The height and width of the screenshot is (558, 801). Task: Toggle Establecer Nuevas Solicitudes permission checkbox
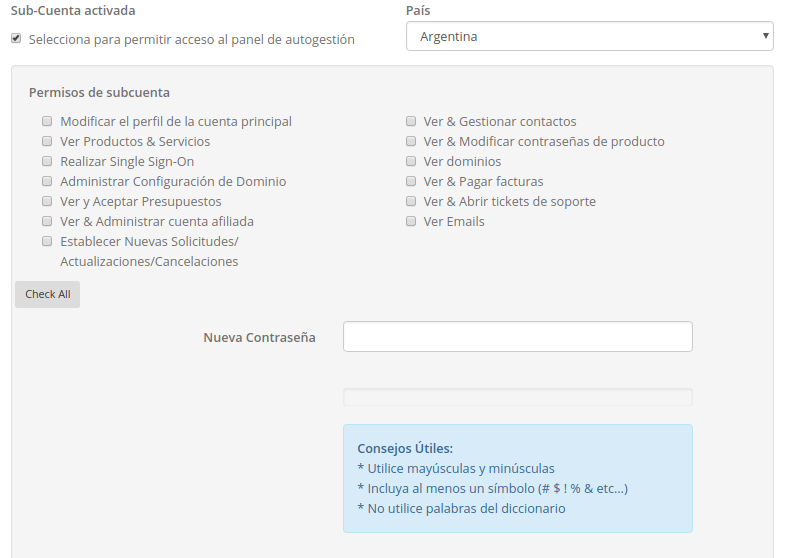[x=47, y=241]
